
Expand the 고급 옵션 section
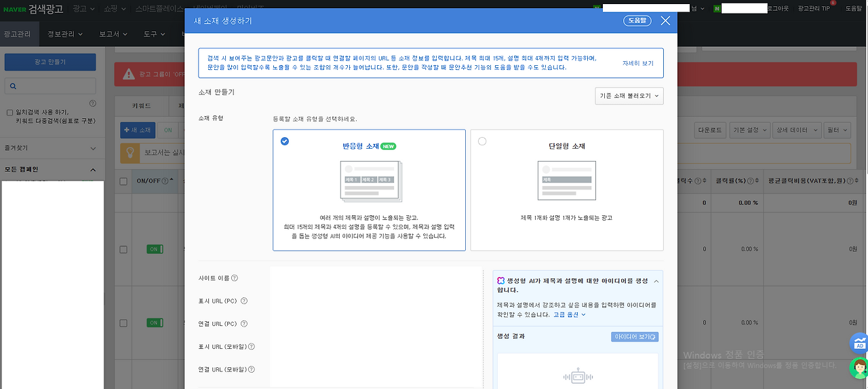click(569, 314)
